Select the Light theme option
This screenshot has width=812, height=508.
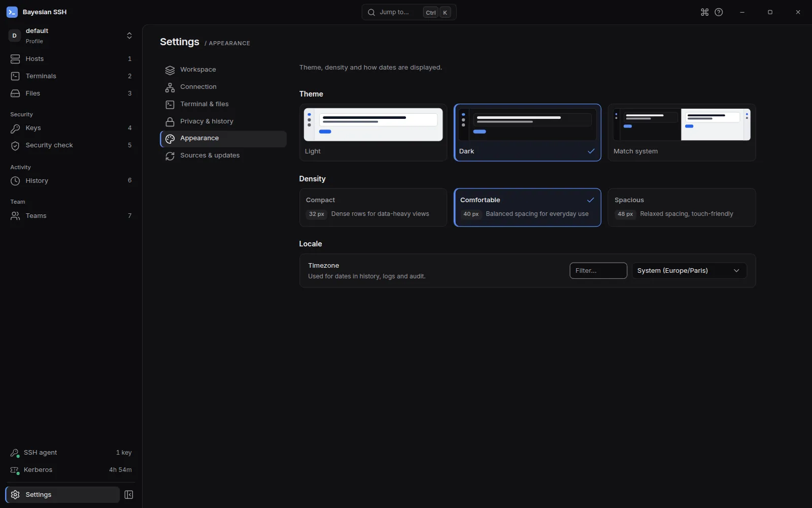pyautogui.click(x=373, y=133)
